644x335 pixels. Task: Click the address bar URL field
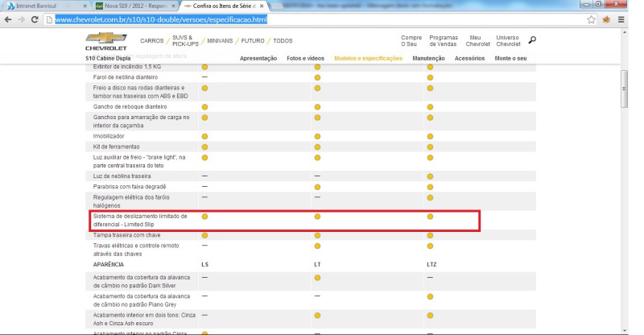[316, 19]
